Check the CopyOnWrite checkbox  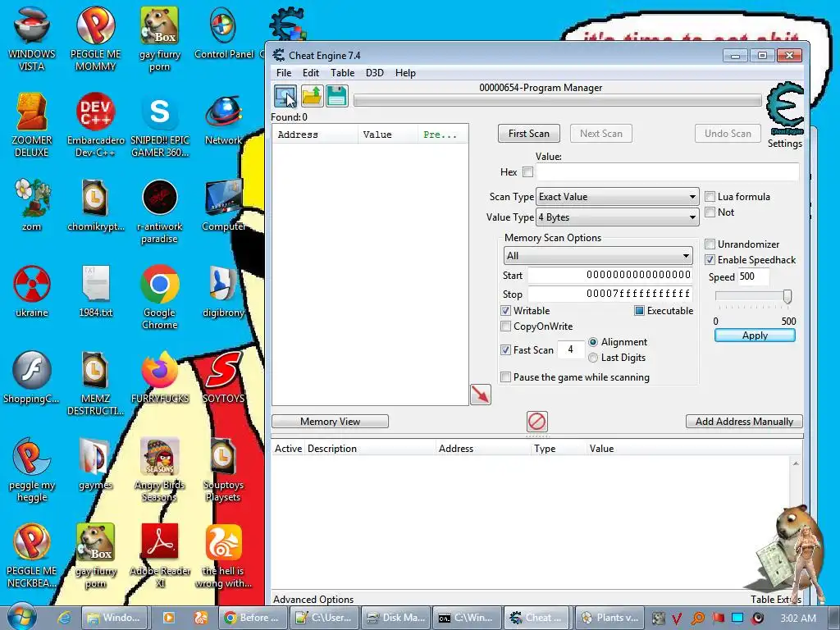point(505,326)
